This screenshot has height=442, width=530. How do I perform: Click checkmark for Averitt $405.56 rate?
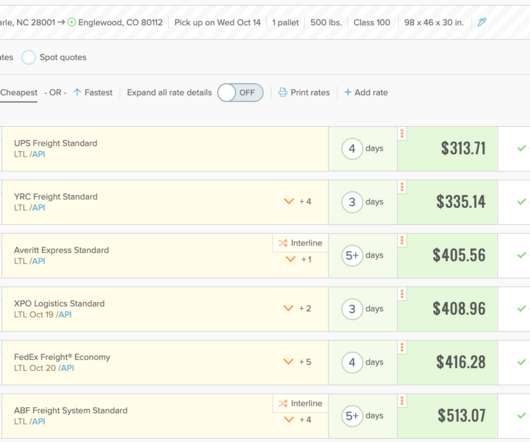point(522,255)
